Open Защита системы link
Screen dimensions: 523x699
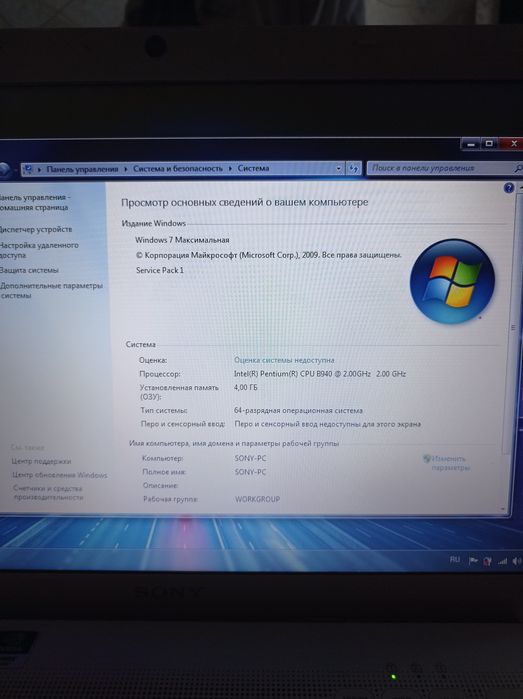[x=29, y=270]
